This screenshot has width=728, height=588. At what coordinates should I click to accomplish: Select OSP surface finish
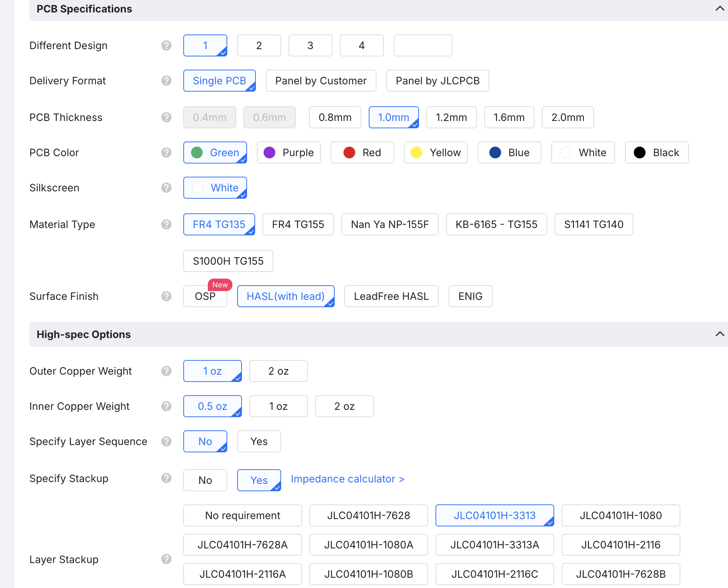(205, 296)
